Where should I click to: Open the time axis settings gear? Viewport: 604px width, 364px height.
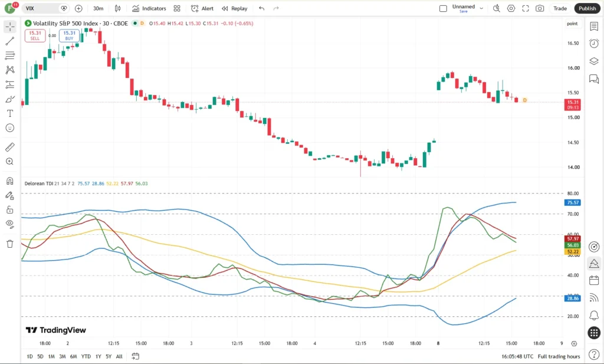(574, 343)
